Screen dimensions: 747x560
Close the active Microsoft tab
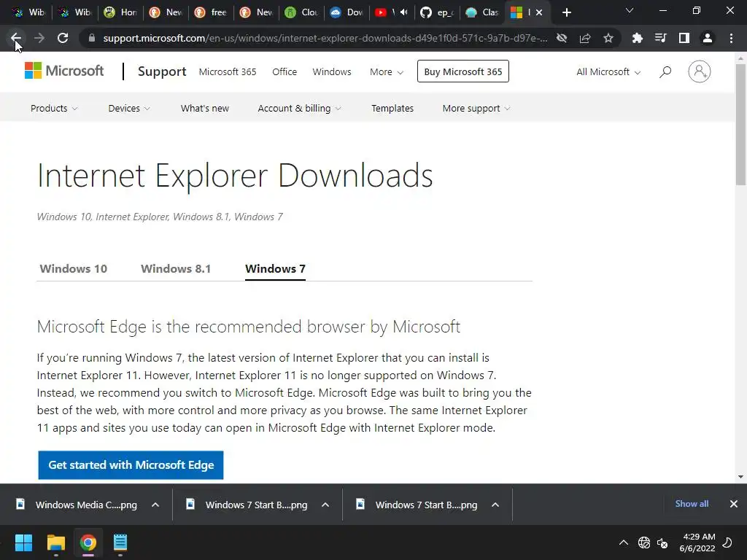click(x=539, y=12)
